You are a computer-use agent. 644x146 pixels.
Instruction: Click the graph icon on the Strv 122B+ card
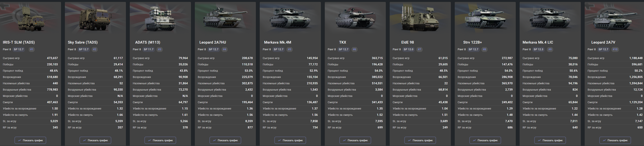point(475,140)
